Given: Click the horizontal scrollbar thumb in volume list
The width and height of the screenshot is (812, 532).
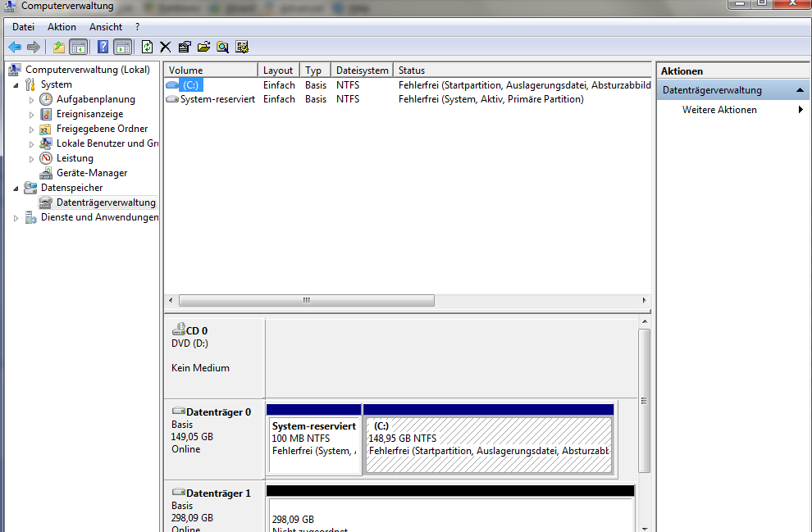Looking at the screenshot, I should (x=307, y=300).
